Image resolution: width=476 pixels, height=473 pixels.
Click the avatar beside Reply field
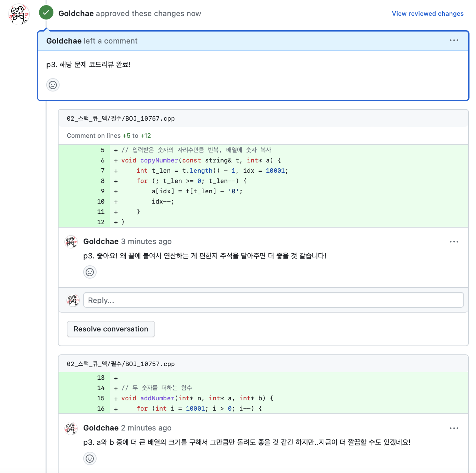tap(73, 301)
